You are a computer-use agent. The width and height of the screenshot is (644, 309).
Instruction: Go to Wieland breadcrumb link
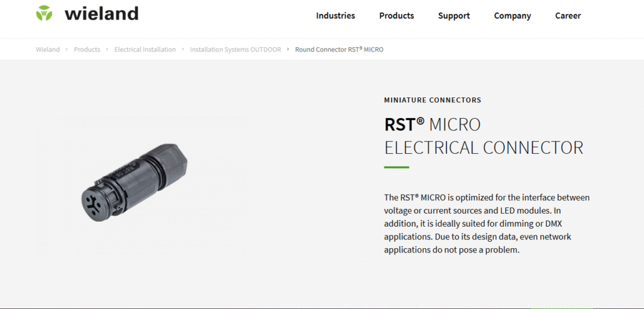[48, 49]
